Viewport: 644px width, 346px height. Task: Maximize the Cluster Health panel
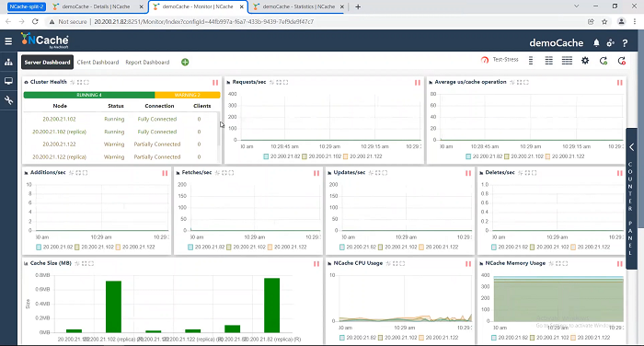pos(86,82)
